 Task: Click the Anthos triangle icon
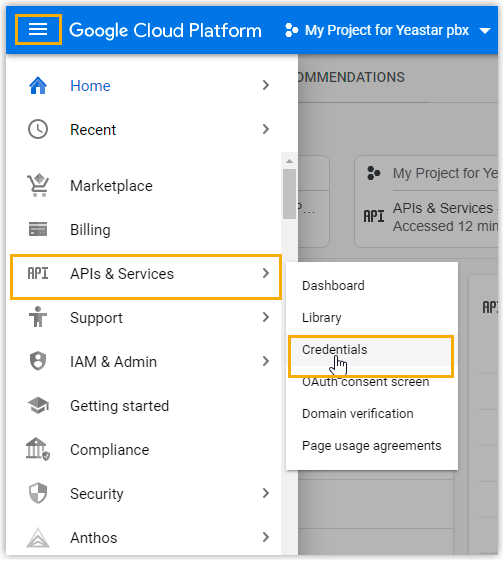pos(38,538)
